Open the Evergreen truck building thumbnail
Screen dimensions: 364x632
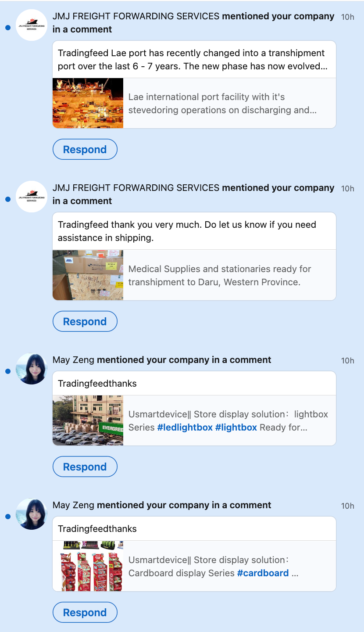coord(88,420)
